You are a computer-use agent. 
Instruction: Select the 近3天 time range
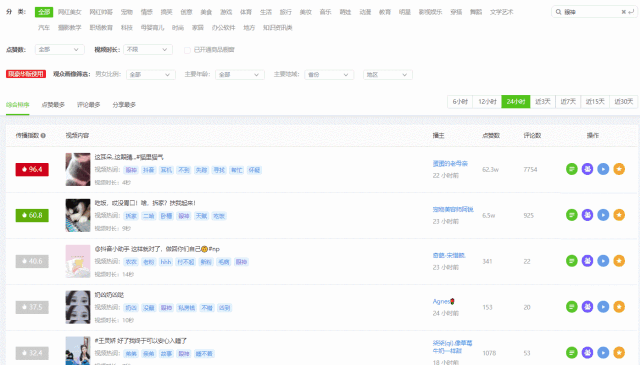tap(543, 101)
